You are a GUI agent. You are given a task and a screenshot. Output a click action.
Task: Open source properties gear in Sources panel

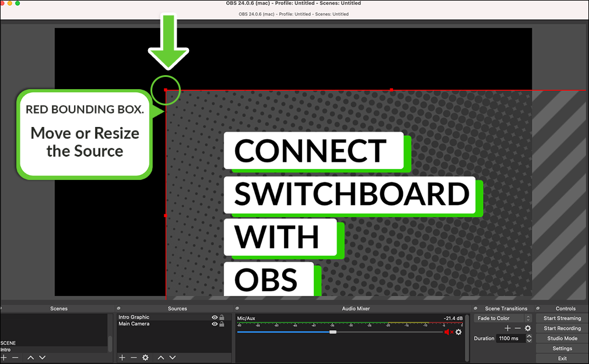(x=145, y=358)
